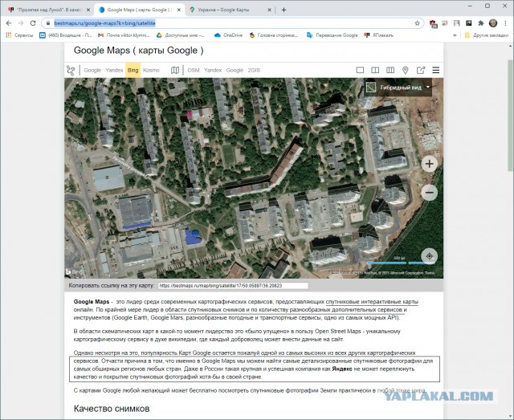The width and height of the screenshot is (514, 420).
Task: Select 2GIS schematic map
Action: (x=254, y=70)
